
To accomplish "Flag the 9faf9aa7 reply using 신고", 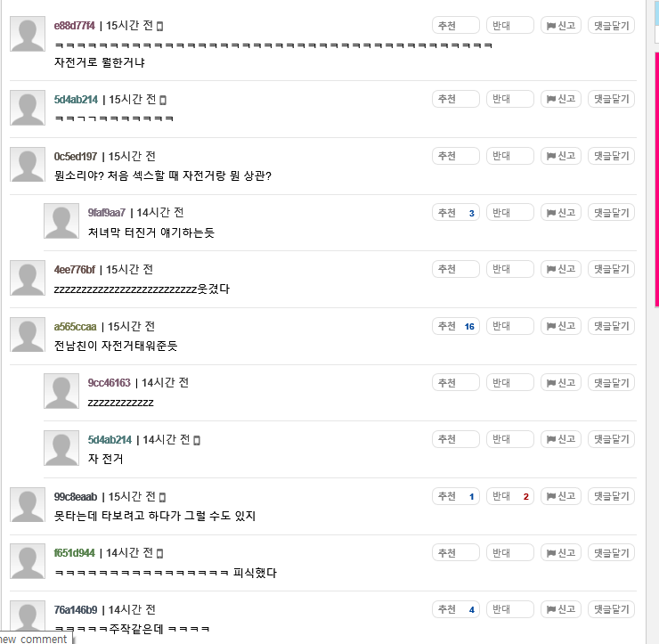I will (561, 213).
